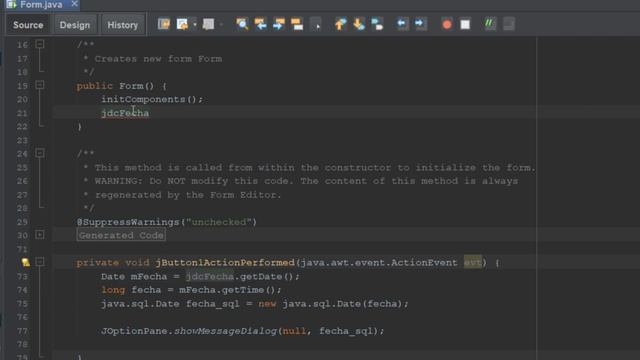Expand the Generated Code fold at line 30
The height and width of the screenshot is (360, 640).
(x=40, y=235)
